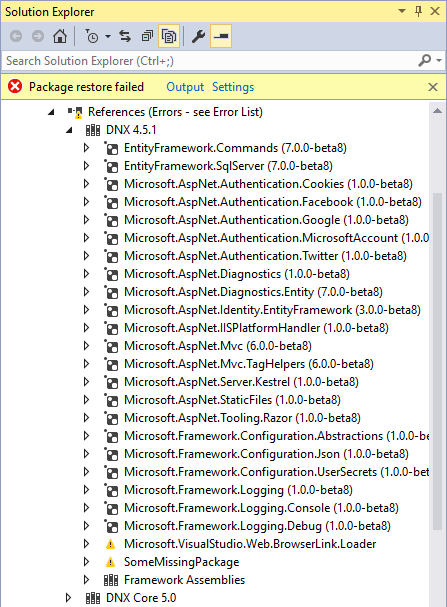Click the Collapse All icon
Screen dimensions: 447x607
[147, 36]
